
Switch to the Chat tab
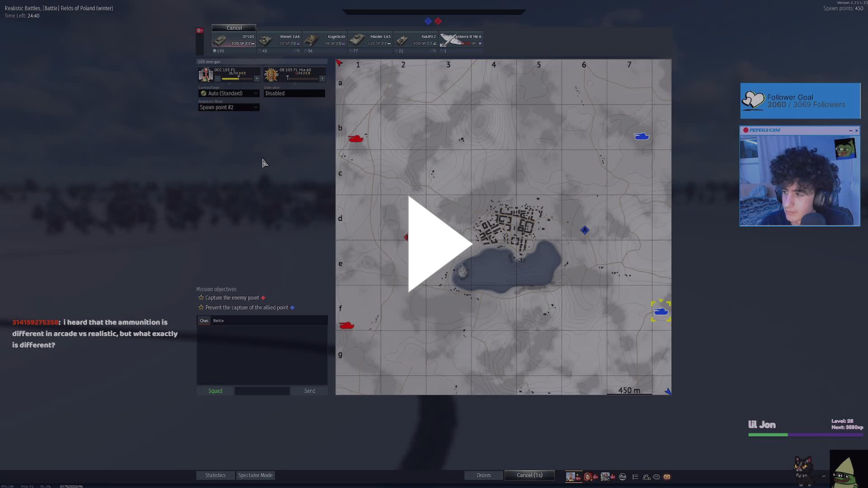coord(203,320)
